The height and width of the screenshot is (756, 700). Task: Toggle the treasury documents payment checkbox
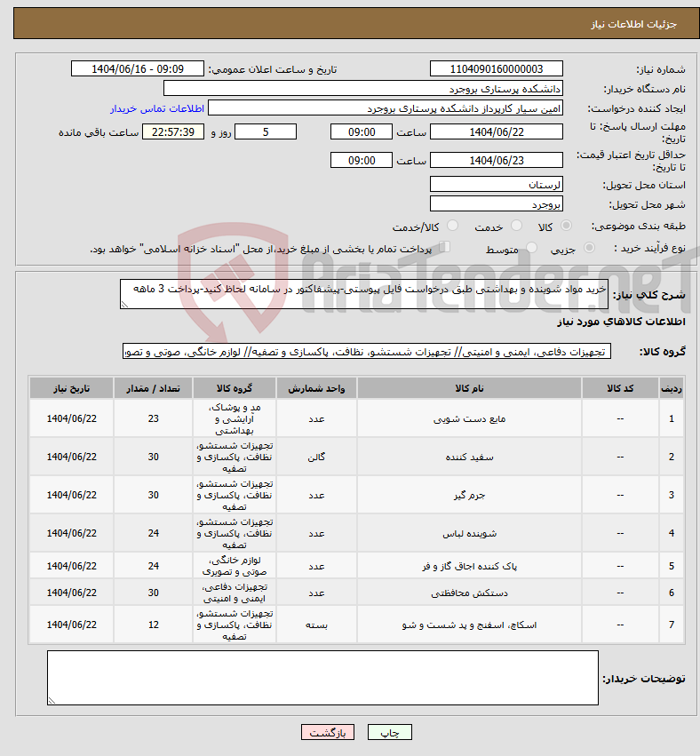(x=445, y=247)
